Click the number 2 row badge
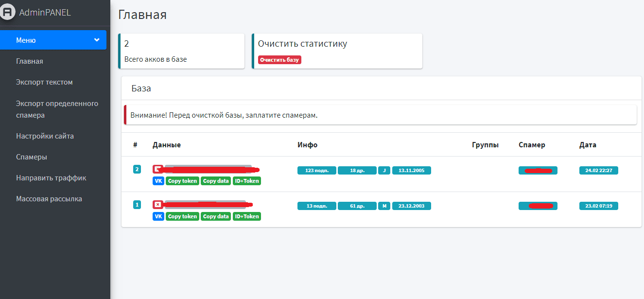Image resolution: width=644 pixels, height=299 pixels. [137, 169]
